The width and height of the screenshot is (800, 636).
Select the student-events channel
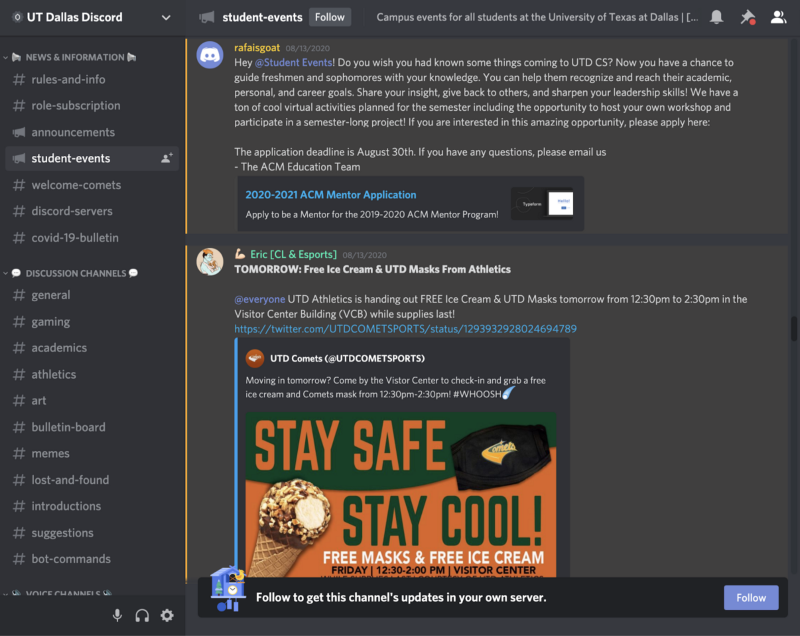click(92, 158)
